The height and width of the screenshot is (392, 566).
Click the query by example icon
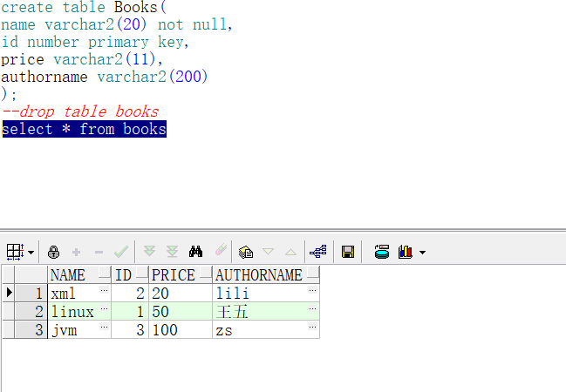click(x=246, y=252)
